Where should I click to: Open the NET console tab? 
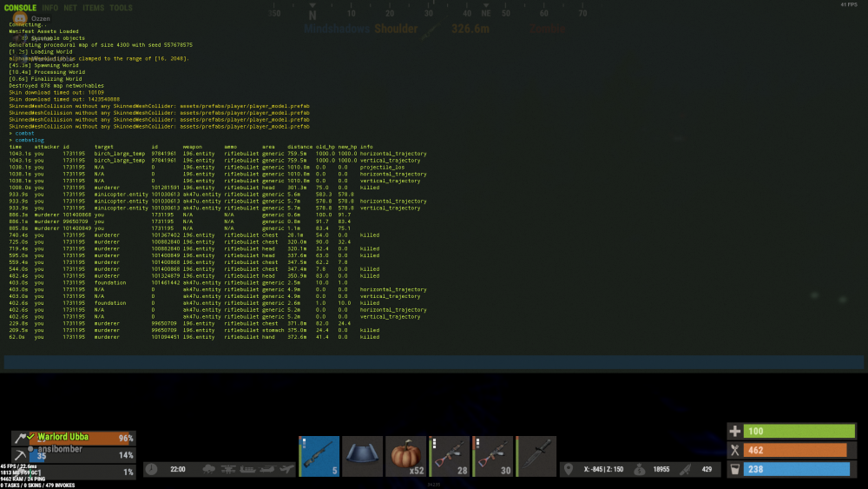(70, 8)
